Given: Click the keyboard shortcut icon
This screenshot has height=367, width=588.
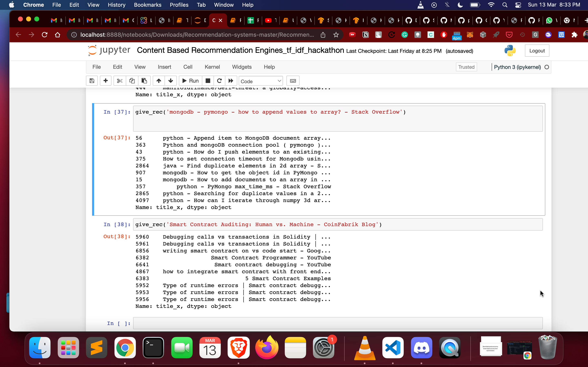Looking at the screenshot, I should tap(293, 81).
